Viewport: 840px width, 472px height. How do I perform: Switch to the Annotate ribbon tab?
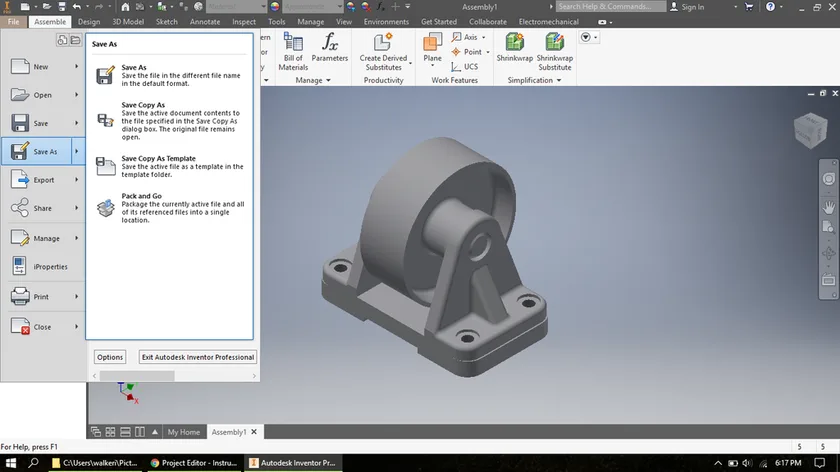205,22
